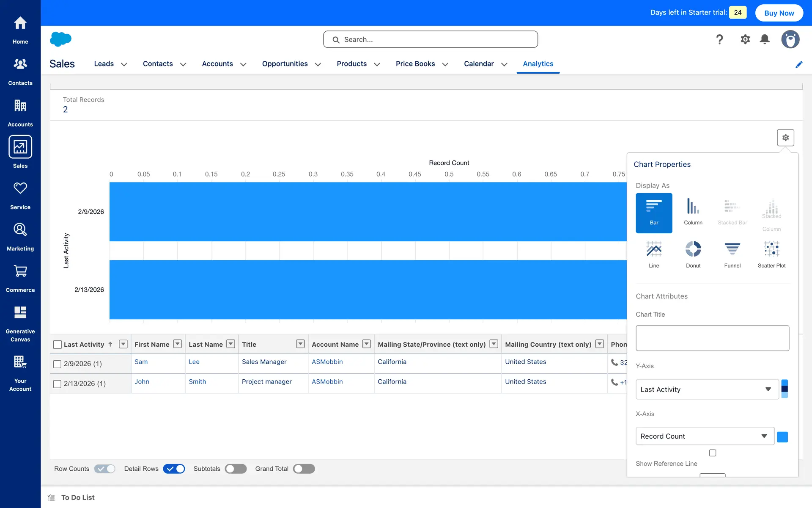The width and height of the screenshot is (812, 508).
Task: Open the Price Books tab
Action: (x=415, y=63)
